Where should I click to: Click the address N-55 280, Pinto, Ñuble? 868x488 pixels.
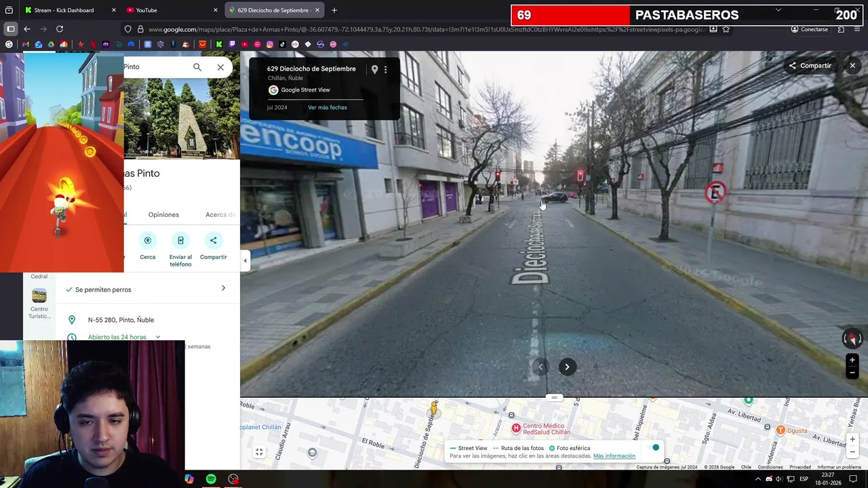(121, 320)
